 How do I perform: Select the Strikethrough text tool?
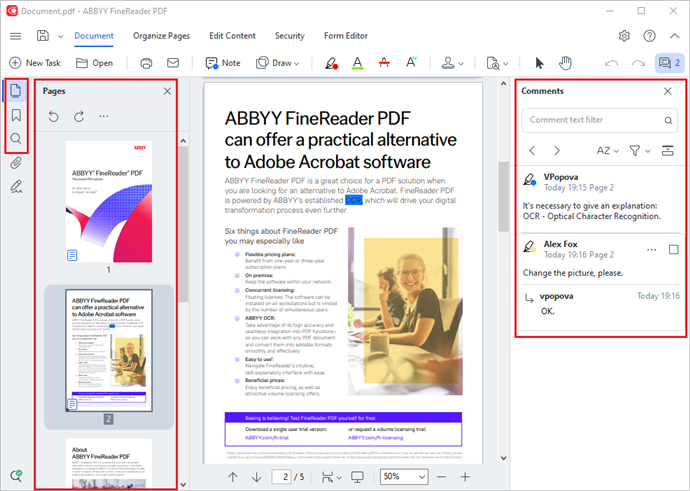tap(384, 63)
